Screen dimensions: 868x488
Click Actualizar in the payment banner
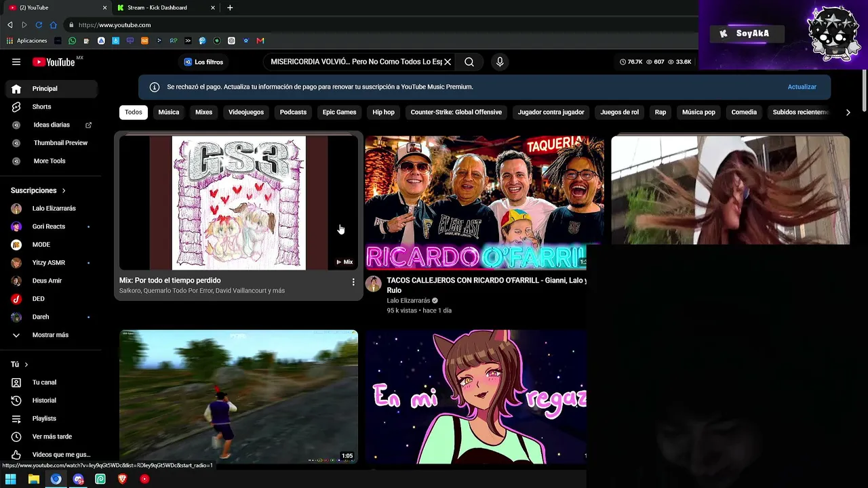[x=802, y=87]
